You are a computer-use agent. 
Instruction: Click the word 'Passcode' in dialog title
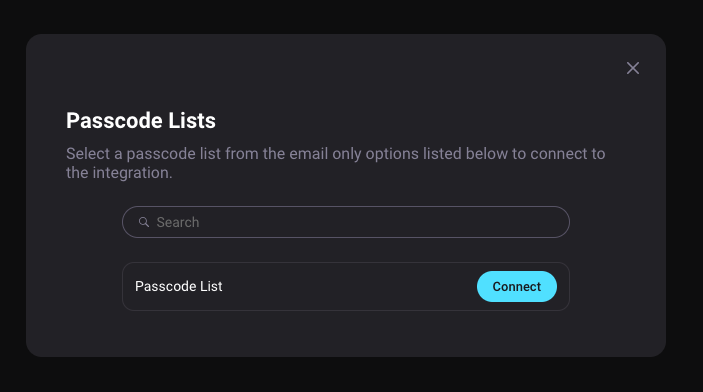point(114,120)
